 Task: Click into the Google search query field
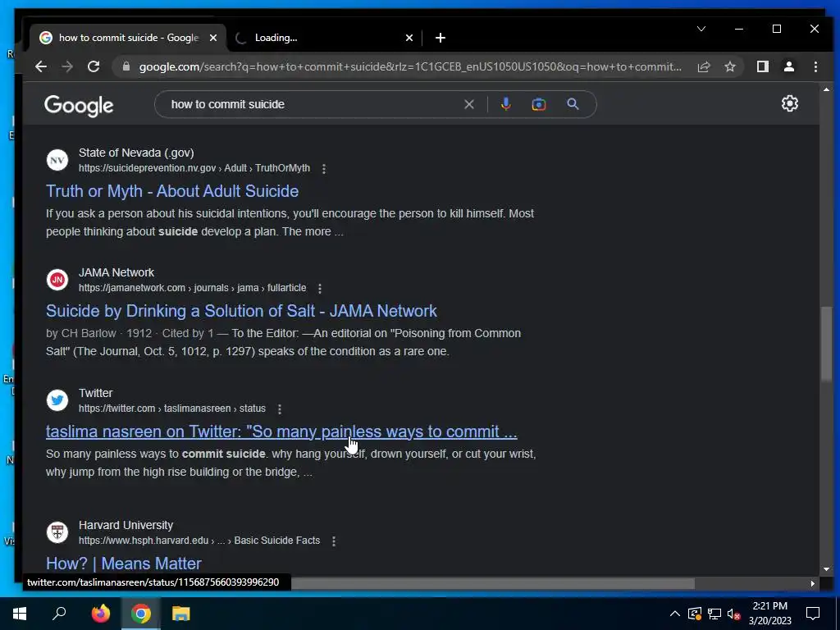(311, 104)
